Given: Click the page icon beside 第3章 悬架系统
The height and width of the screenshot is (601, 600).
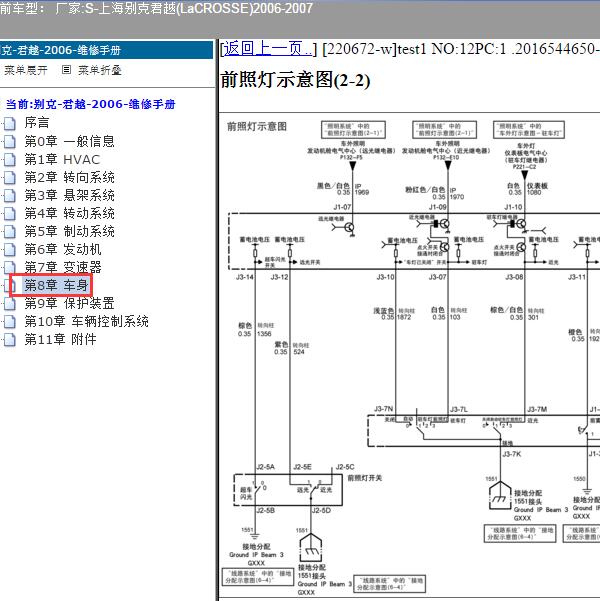Looking at the screenshot, I should click(x=9, y=195).
